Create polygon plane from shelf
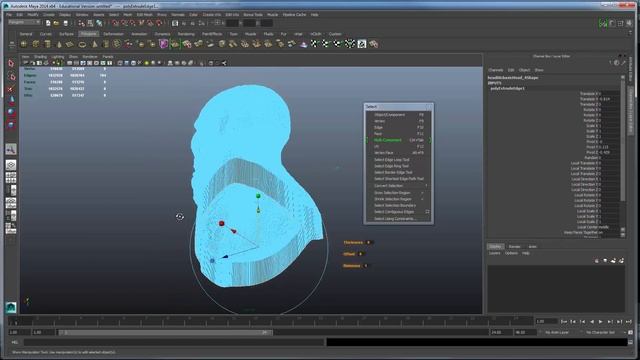 [x=70, y=44]
